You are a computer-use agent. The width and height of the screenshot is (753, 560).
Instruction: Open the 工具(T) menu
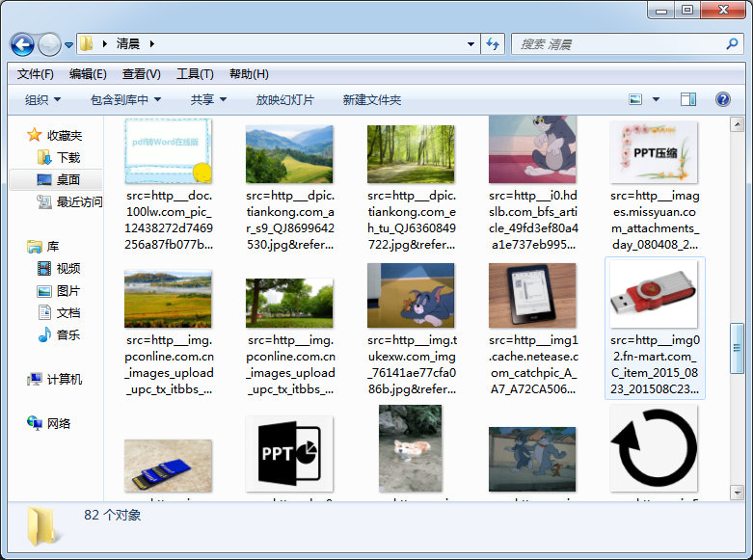(195, 74)
